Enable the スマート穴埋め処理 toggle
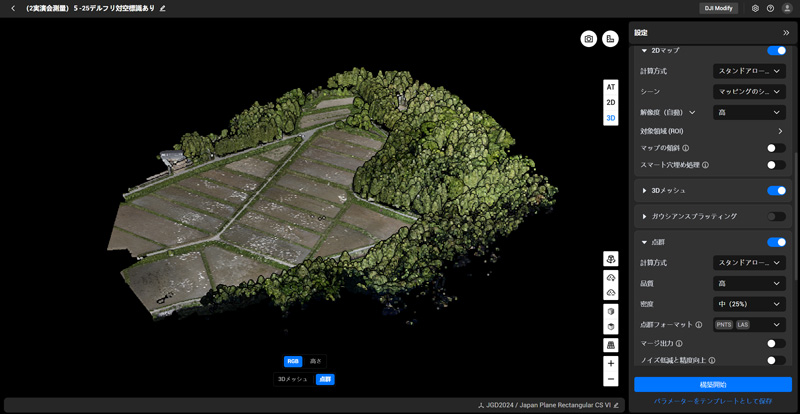The height and width of the screenshot is (414, 800). (775, 165)
